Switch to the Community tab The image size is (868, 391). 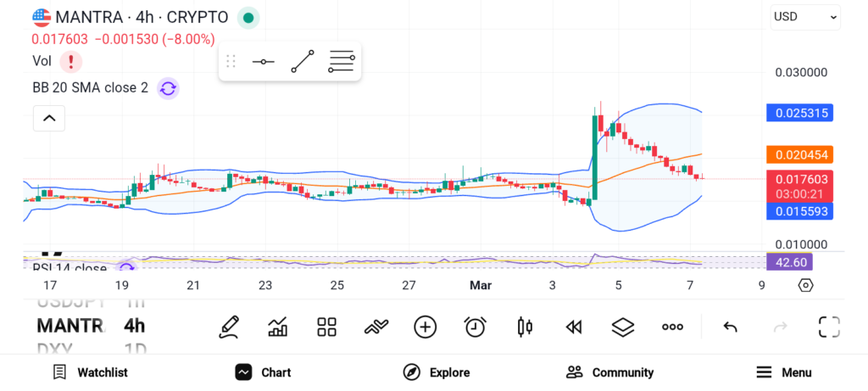tap(610, 372)
